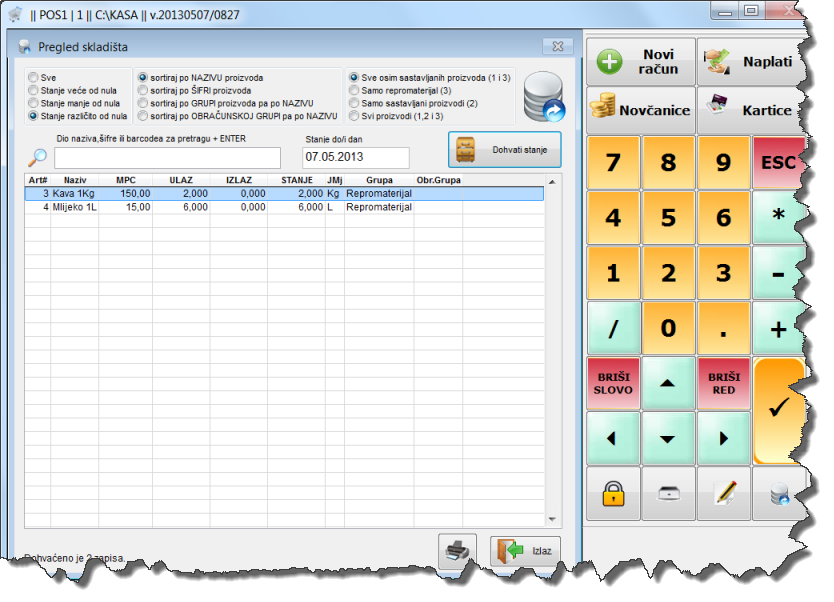Click the cash drawer icon button
This screenshot has width=834, height=602.
[x=667, y=493]
